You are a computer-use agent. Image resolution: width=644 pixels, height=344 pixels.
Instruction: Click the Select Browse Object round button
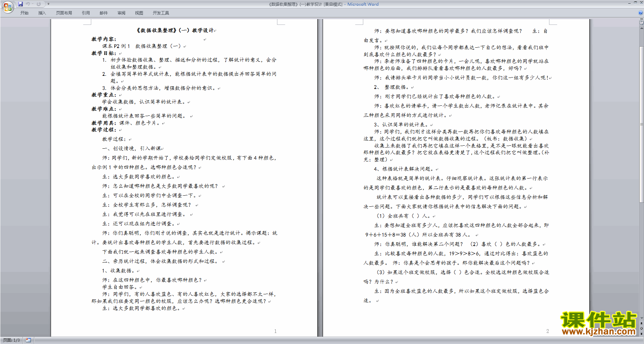click(642, 329)
